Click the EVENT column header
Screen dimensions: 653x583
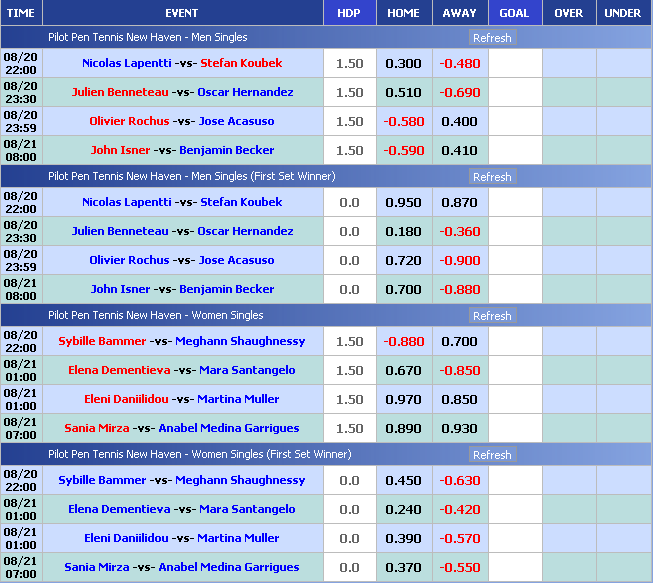point(181,13)
